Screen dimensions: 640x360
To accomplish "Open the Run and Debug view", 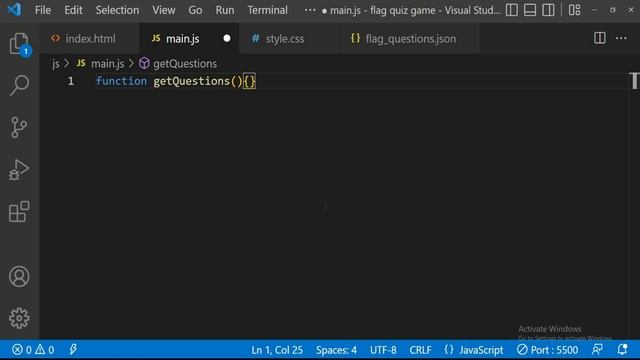I will 19,169.
